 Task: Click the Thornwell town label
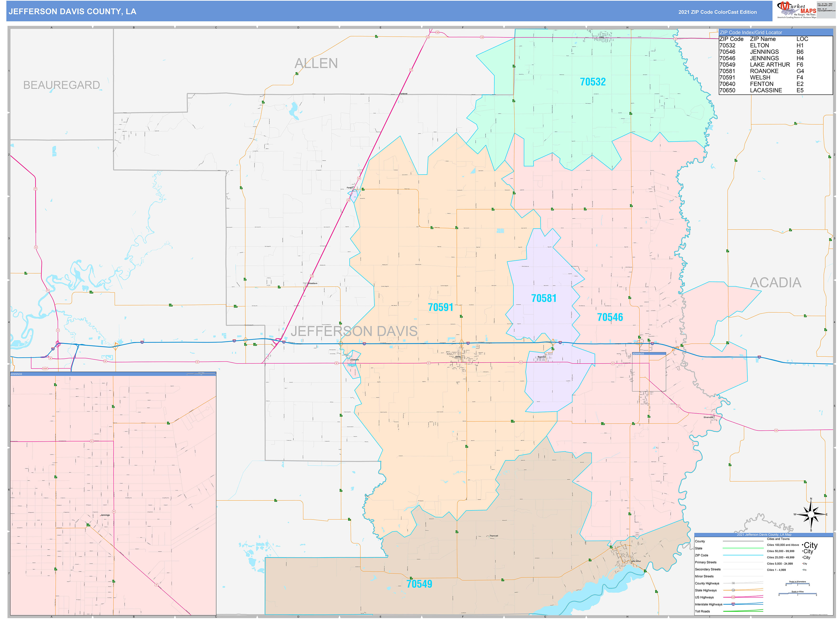(494, 536)
